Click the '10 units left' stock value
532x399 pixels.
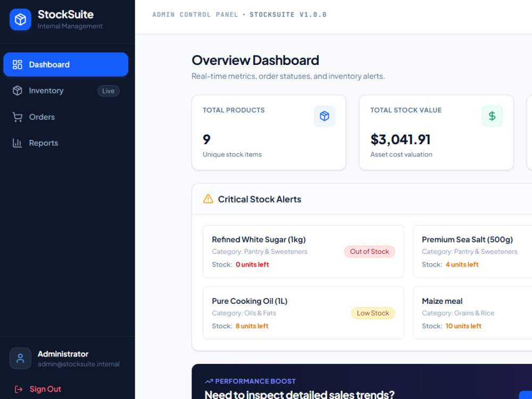(x=463, y=326)
